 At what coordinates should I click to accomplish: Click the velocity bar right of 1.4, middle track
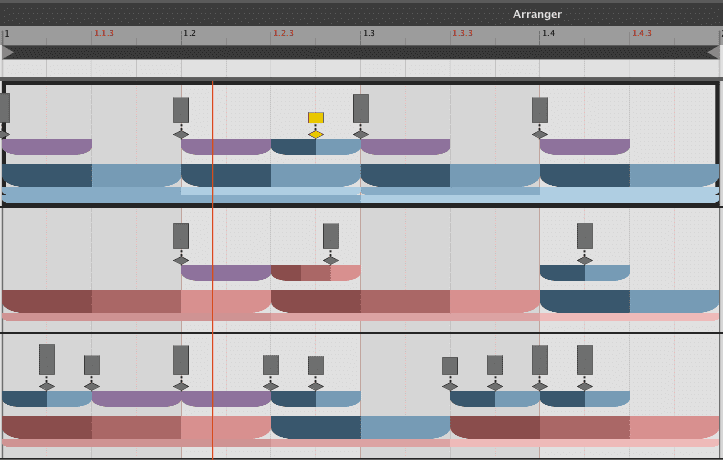point(585,236)
